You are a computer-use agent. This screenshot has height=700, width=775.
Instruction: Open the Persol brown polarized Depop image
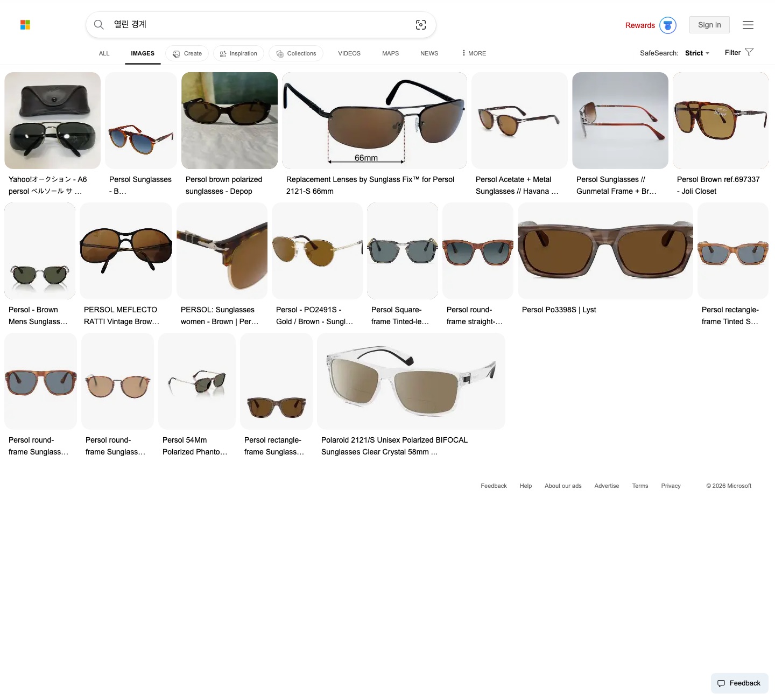click(229, 121)
